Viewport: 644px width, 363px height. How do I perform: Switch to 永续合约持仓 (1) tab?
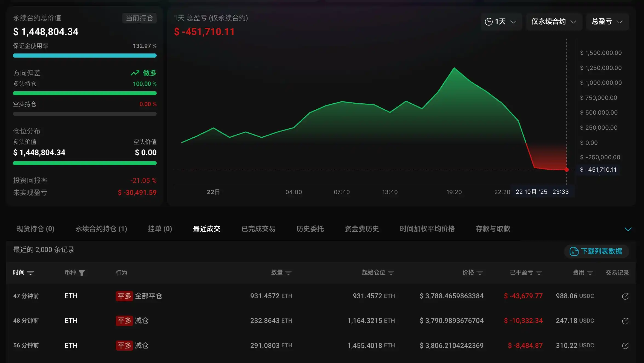point(101,229)
